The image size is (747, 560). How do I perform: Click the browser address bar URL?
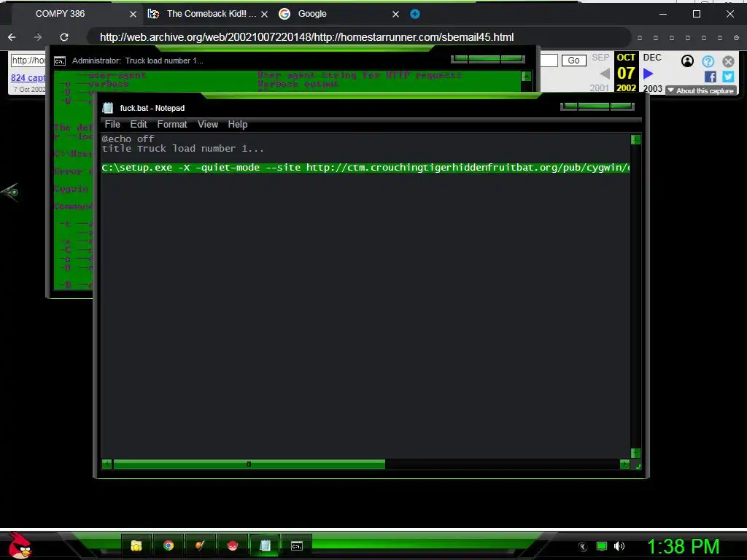point(307,37)
